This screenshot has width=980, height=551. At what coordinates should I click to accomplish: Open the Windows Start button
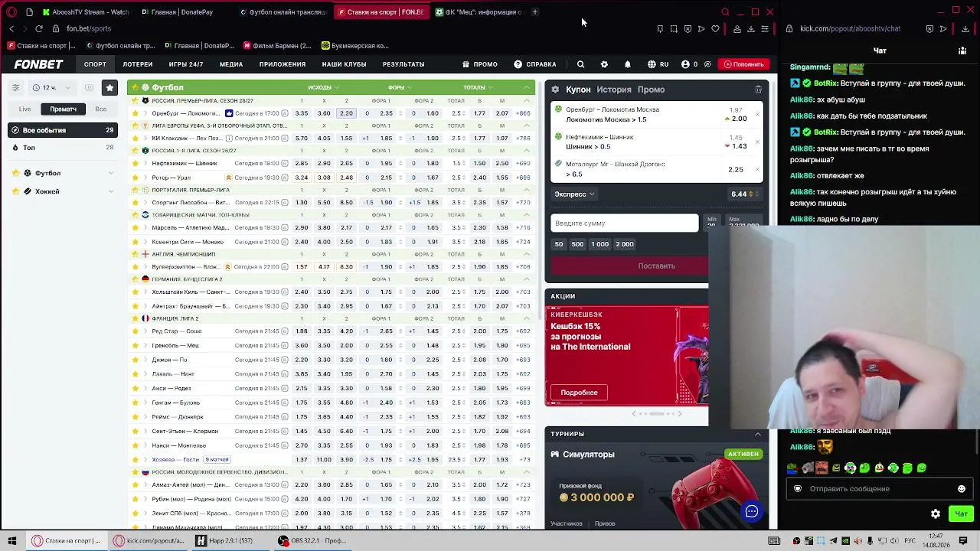[x=12, y=541]
